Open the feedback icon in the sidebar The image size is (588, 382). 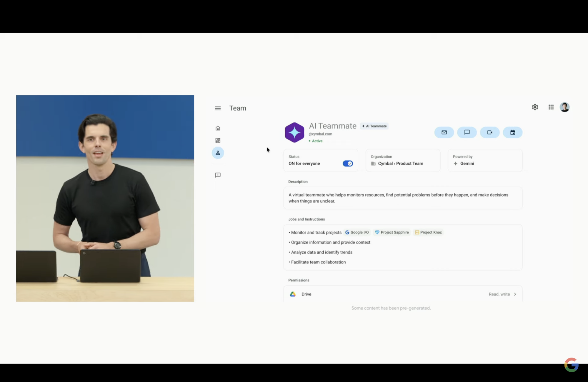[x=218, y=175]
